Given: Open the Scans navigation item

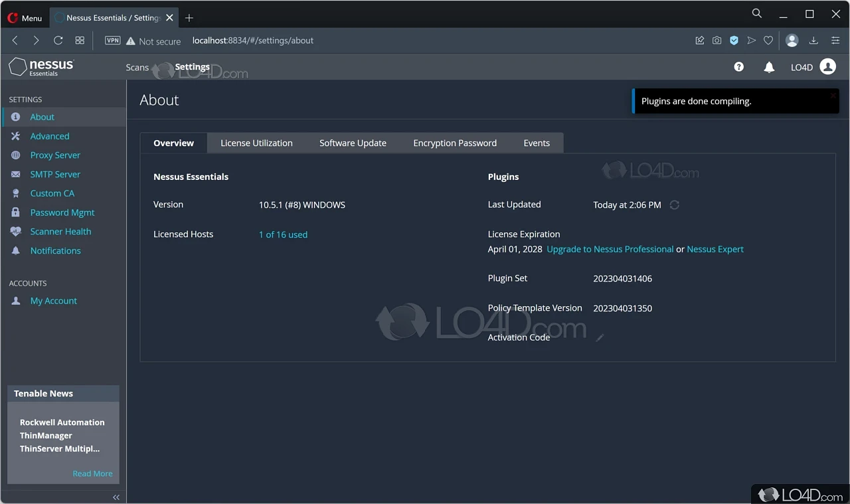Looking at the screenshot, I should pos(137,67).
